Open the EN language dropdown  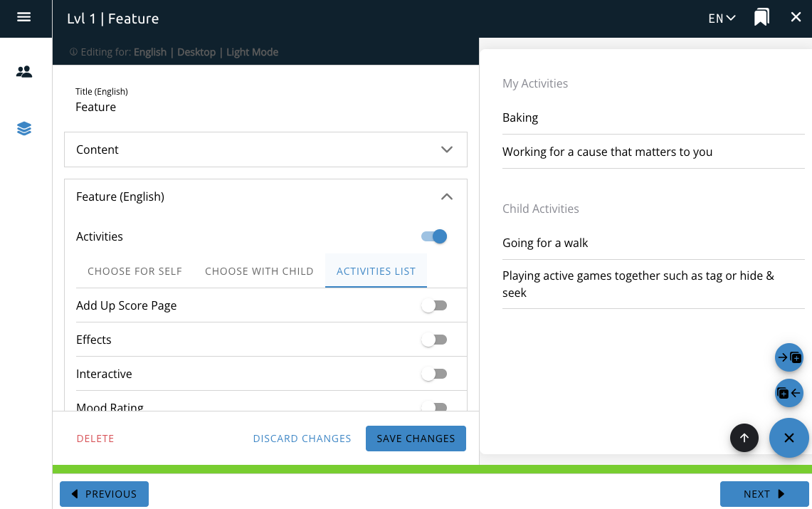tap(722, 19)
